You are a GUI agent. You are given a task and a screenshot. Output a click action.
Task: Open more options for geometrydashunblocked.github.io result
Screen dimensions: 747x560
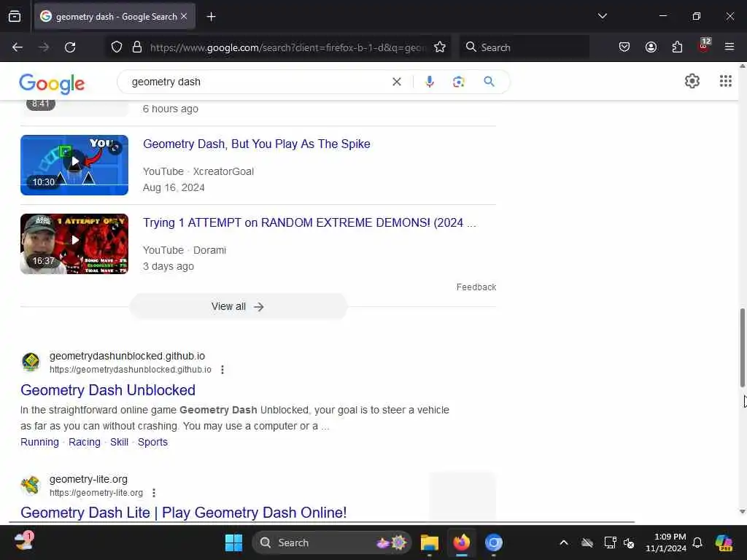pyautogui.click(x=222, y=370)
